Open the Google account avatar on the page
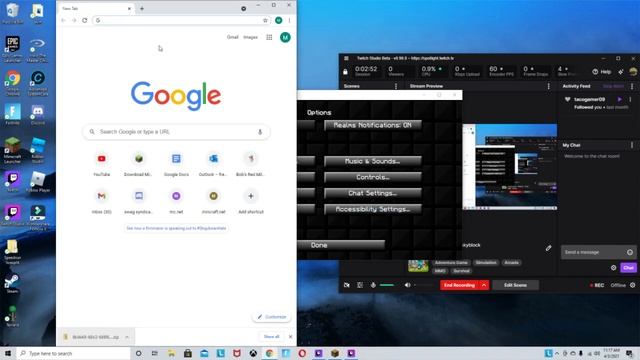The width and height of the screenshot is (640, 360). pos(285,37)
